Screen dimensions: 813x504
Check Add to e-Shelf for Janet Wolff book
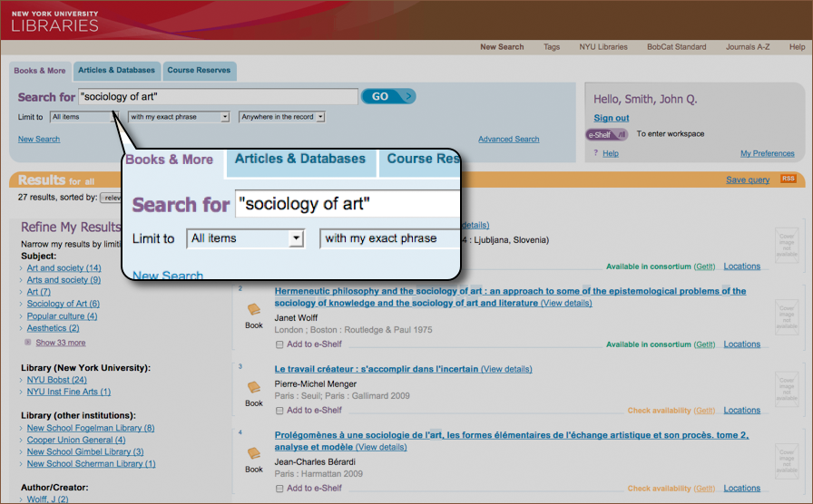click(279, 344)
